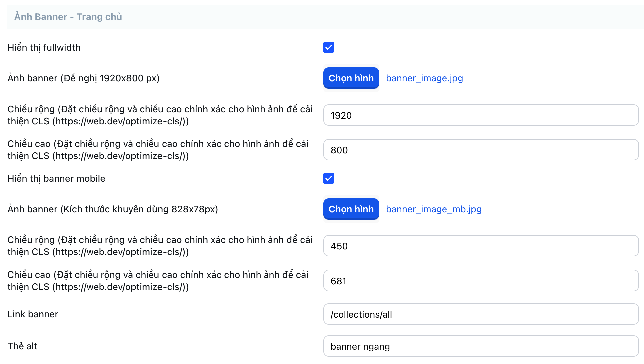The height and width of the screenshot is (364, 644).
Task: Focus the height field containing 800
Action: pos(480,150)
